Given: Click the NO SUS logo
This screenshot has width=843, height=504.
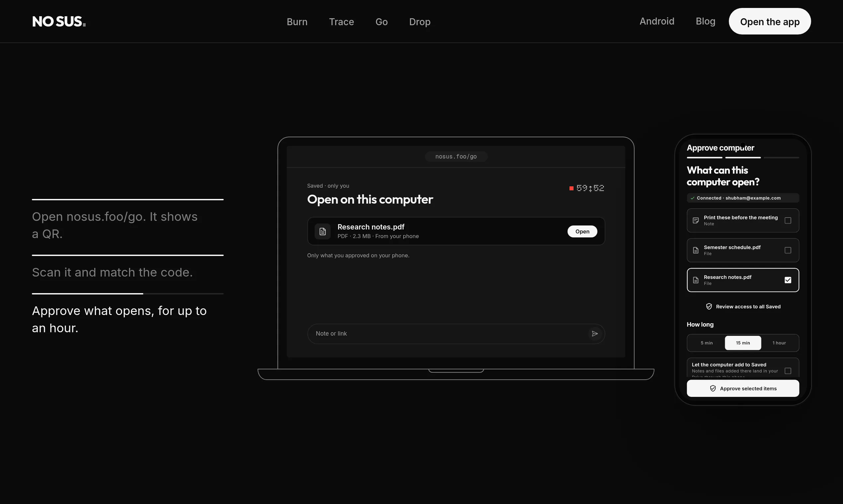Looking at the screenshot, I should coord(59,22).
